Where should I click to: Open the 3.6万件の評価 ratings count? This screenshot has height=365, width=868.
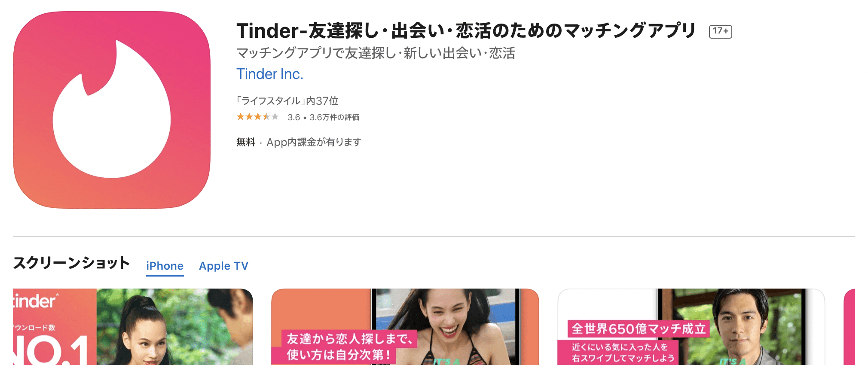(334, 117)
